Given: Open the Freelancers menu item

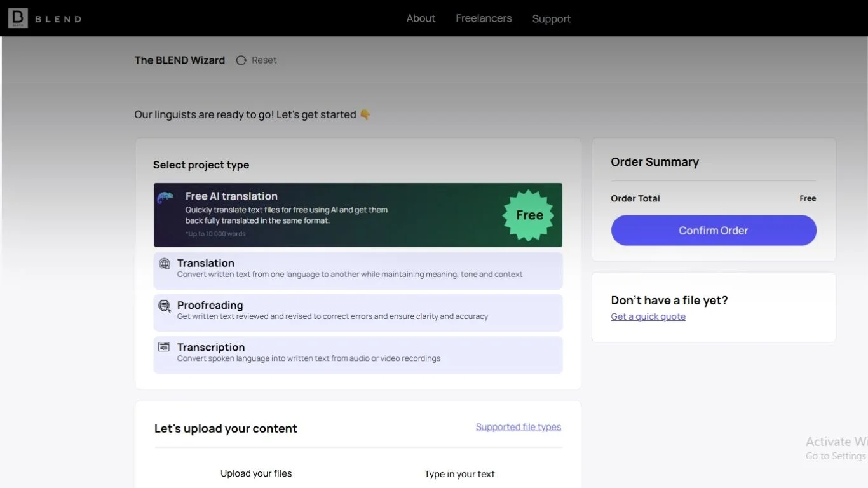Looking at the screenshot, I should (484, 18).
